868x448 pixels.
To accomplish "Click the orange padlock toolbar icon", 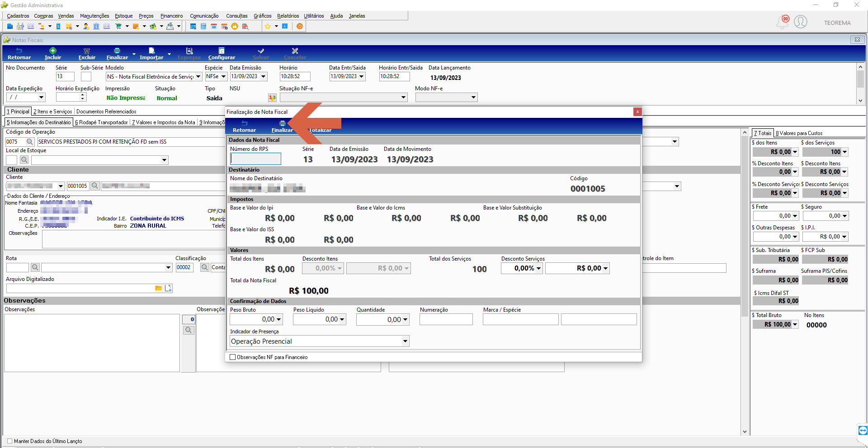I will coord(235,26).
